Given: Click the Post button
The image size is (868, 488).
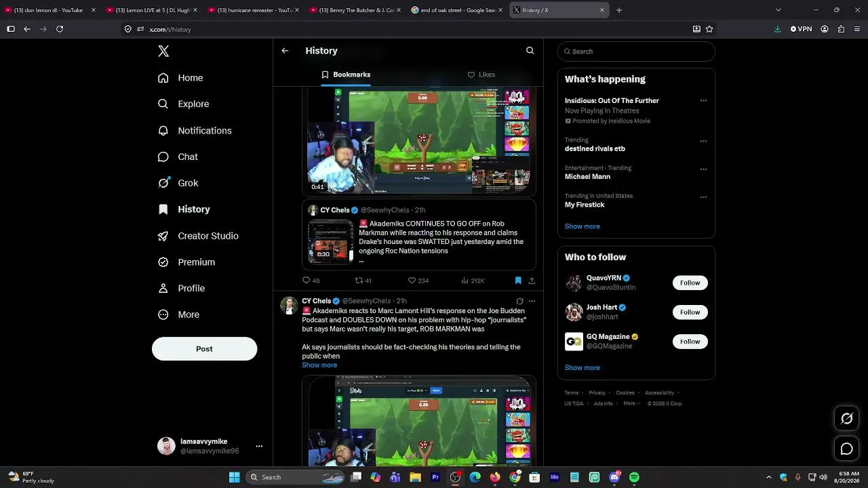Looking at the screenshot, I should (x=204, y=348).
